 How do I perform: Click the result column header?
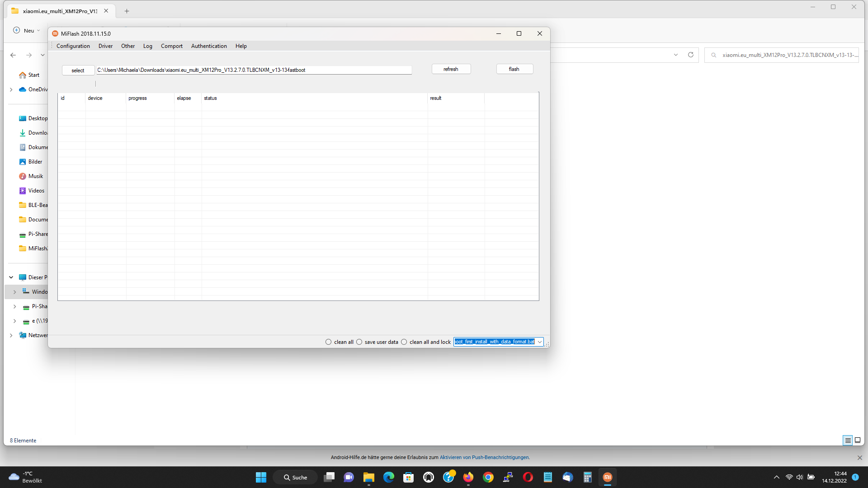[x=456, y=98]
